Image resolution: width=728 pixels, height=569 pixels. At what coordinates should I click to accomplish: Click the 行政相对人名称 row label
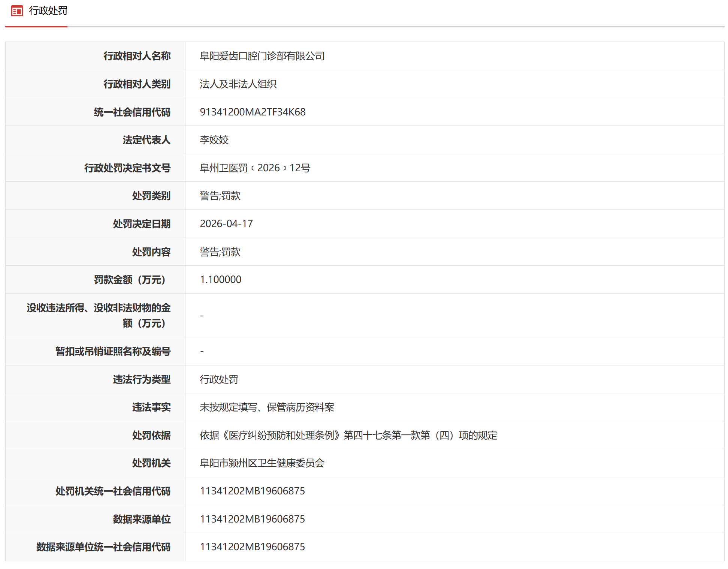137,56
